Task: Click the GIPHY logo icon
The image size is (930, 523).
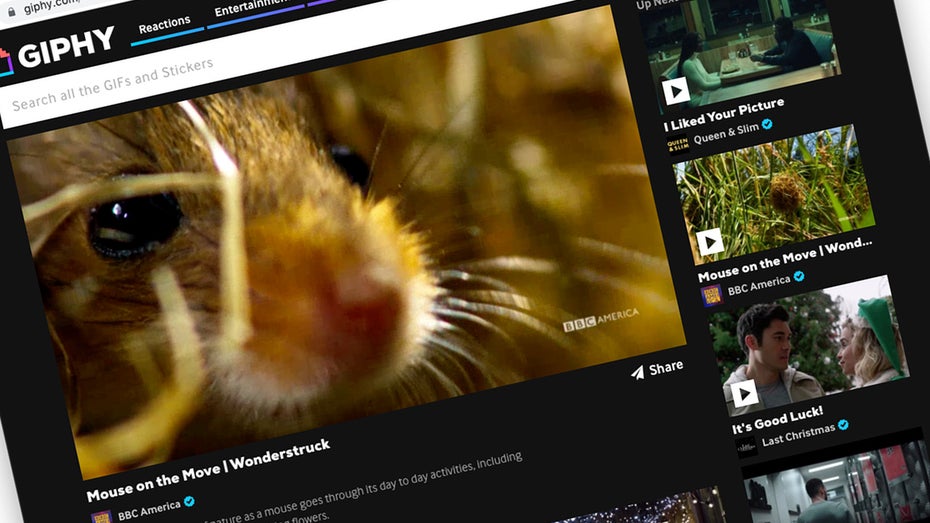Action: pos(5,62)
